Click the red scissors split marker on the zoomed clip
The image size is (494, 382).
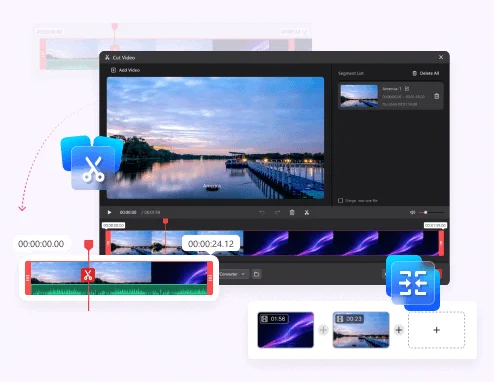(x=88, y=275)
